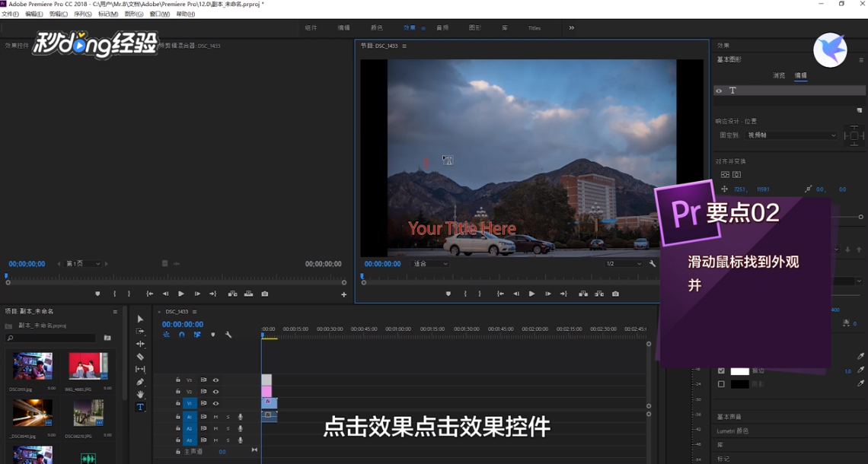Click timeline Linked Selection icon
868x464 pixels.
pyautogui.click(x=197, y=335)
